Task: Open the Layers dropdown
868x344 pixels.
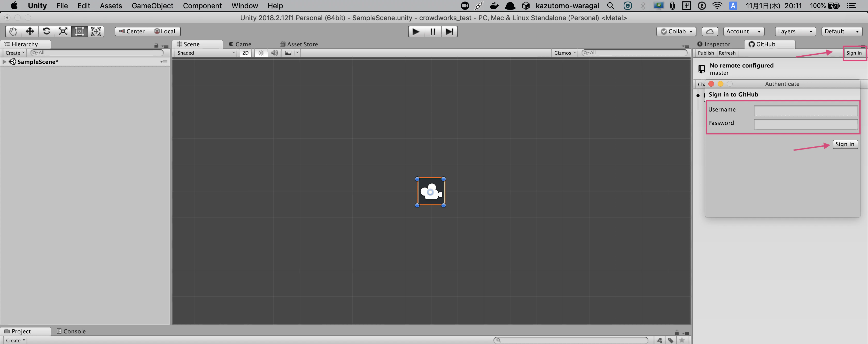Action: [x=795, y=31]
